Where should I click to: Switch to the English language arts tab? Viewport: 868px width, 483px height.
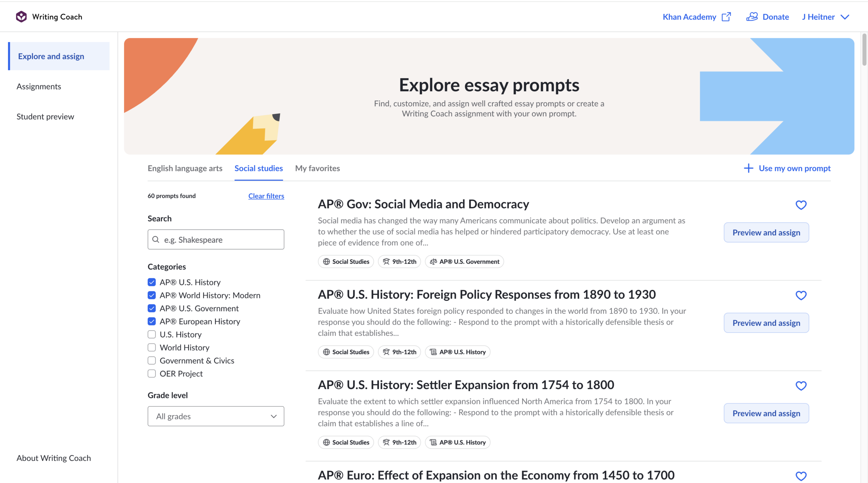(185, 168)
